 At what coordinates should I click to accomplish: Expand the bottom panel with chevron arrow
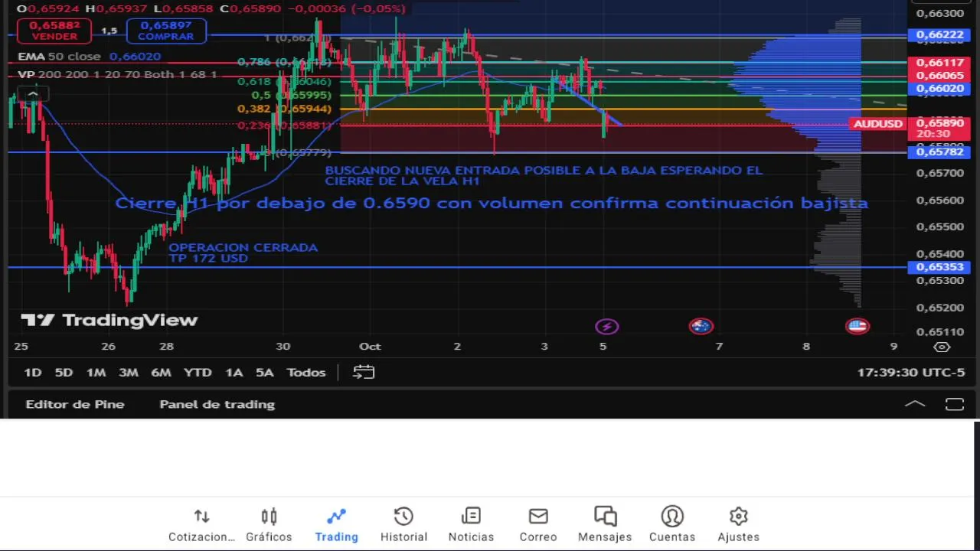point(915,404)
